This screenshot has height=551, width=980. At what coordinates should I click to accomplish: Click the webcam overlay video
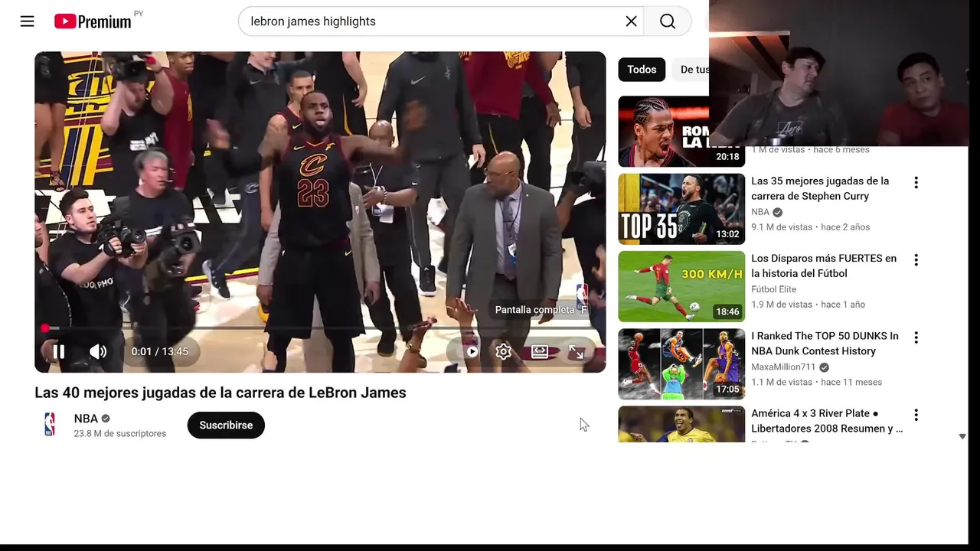838,73
